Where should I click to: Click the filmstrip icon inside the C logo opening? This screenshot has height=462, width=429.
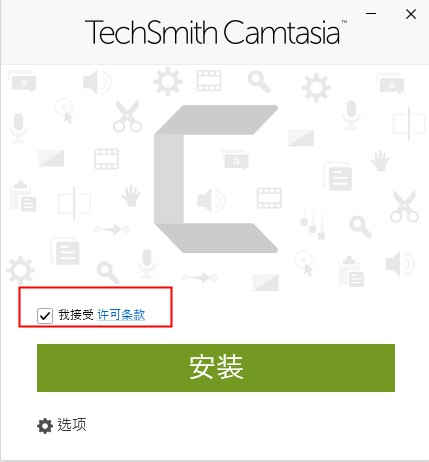(269, 198)
